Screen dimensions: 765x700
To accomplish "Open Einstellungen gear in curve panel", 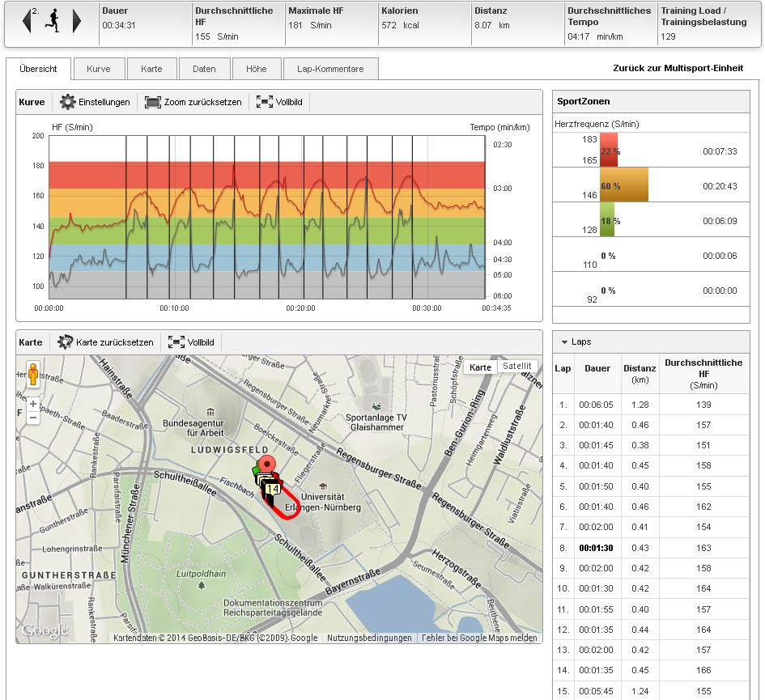I will point(96,102).
